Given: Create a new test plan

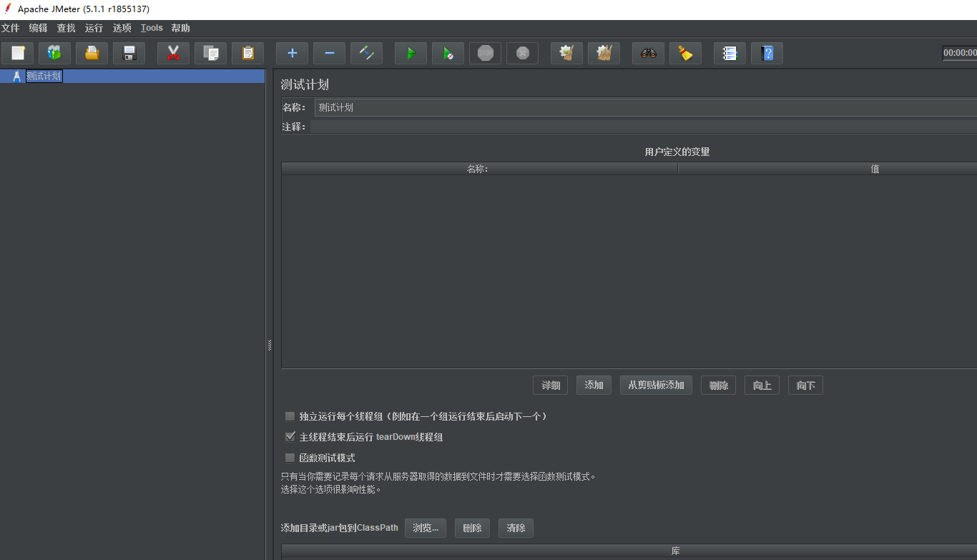Looking at the screenshot, I should point(17,53).
